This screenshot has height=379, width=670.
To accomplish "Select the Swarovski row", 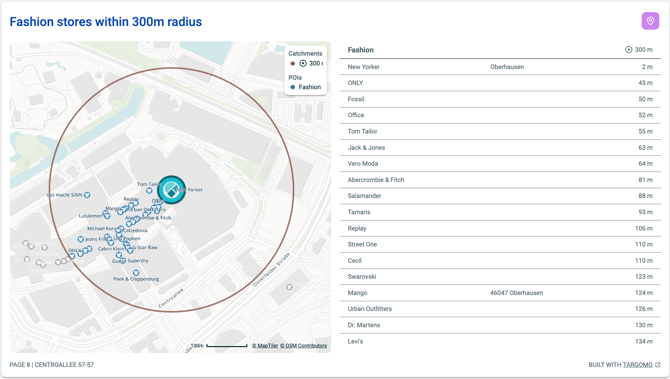I will coord(500,276).
